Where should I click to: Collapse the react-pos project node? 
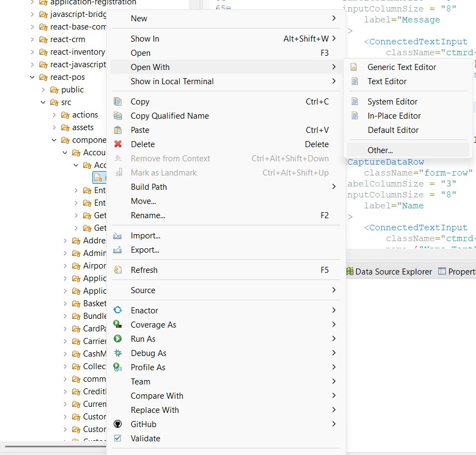point(32,77)
